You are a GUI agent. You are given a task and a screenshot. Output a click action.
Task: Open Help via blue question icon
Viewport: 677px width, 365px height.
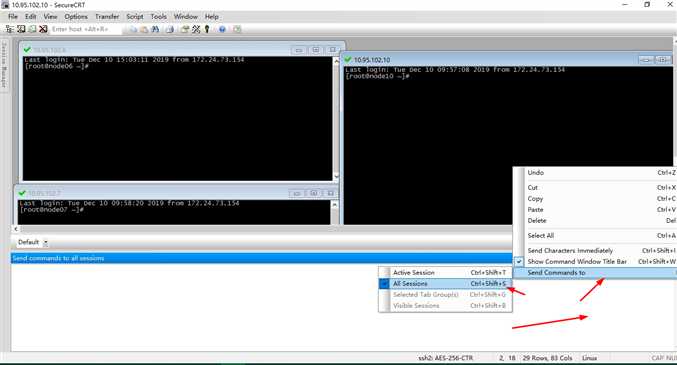pyautogui.click(x=222, y=29)
